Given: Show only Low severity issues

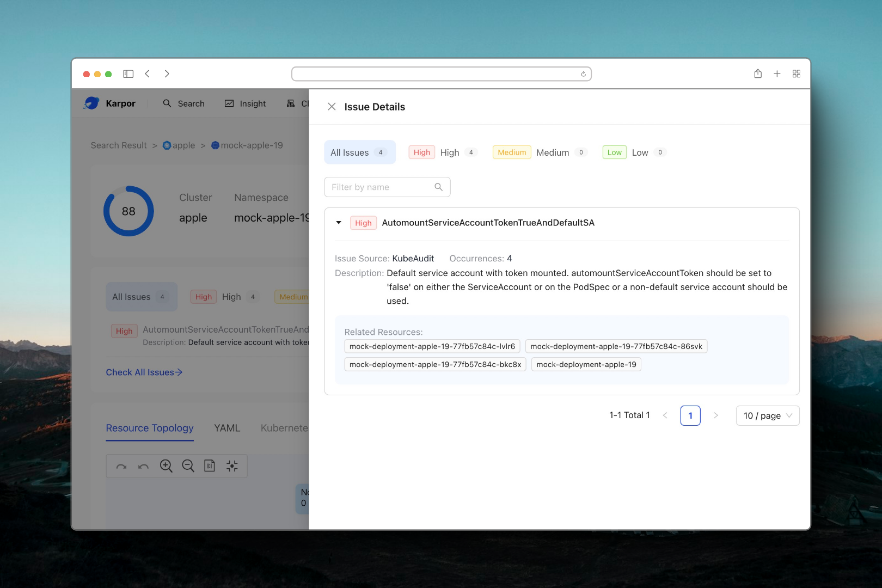Looking at the screenshot, I should (x=634, y=152).
